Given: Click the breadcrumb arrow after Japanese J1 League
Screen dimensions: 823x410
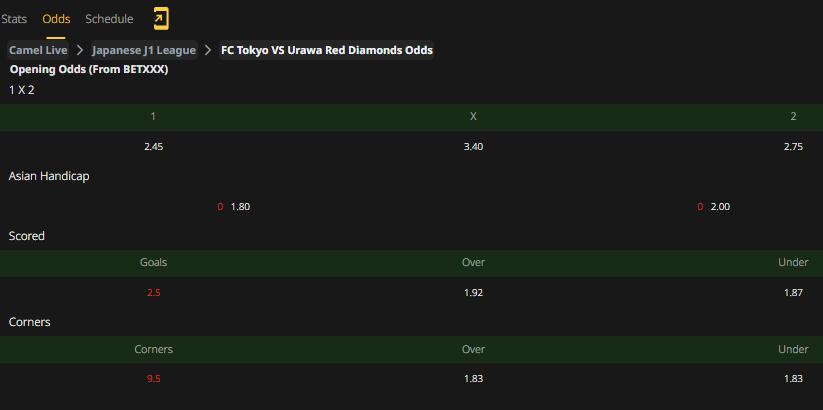Looking at the screenshot, I should pyautogui.click(x=208, y=50).
